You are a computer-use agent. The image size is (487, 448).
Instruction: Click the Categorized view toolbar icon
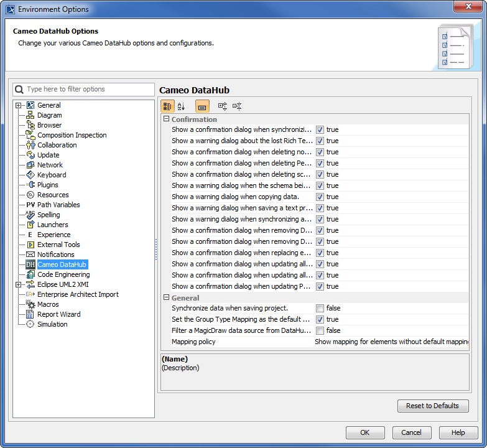167,106
